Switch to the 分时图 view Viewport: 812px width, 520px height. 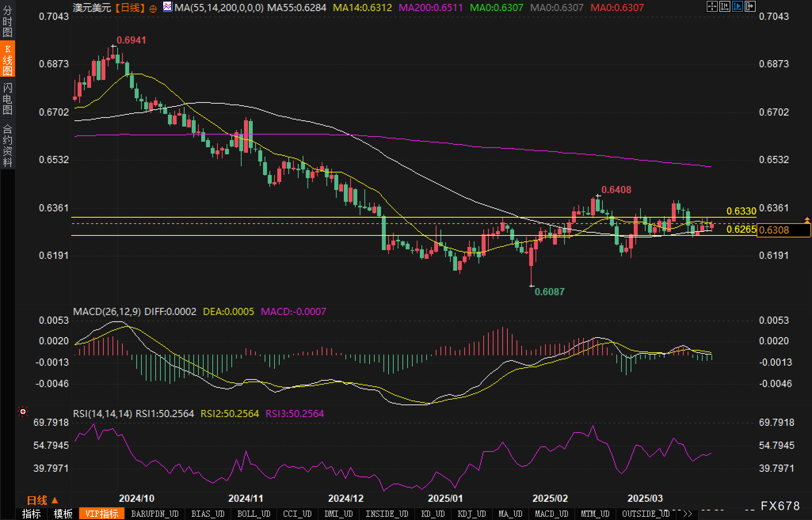(x=8, y=21)
